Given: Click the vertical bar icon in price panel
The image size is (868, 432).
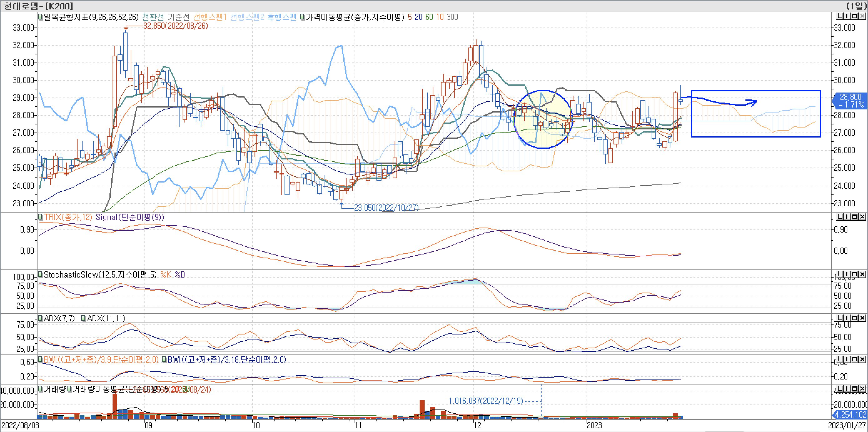Looking at the screenshot, I should [847, 16].
